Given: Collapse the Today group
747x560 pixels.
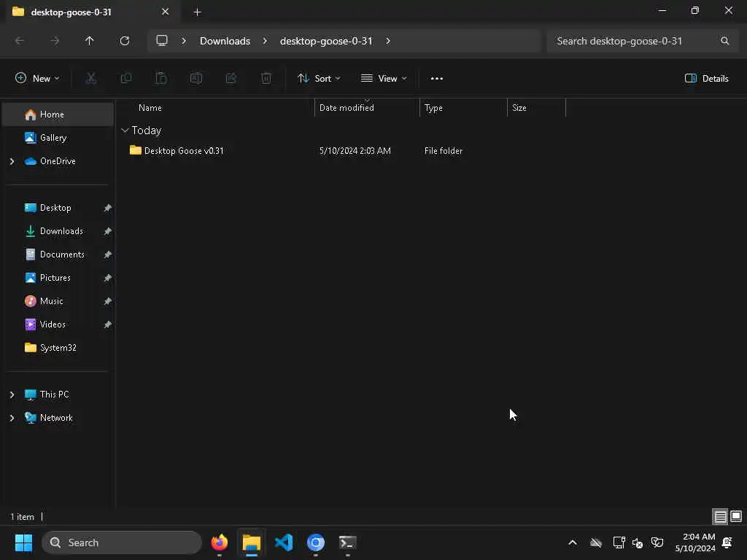Looking at the screenshot, I should coord(125,130).
